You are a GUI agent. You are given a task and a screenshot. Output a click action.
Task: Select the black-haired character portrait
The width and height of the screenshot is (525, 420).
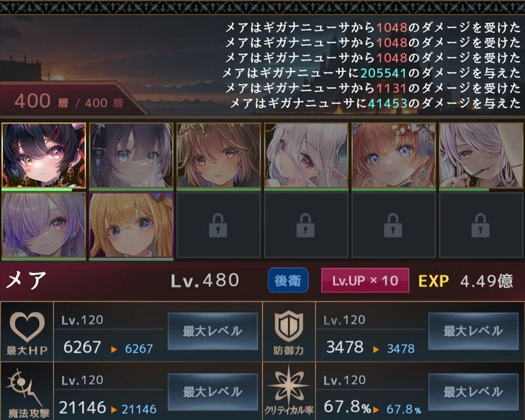(44, 156)
